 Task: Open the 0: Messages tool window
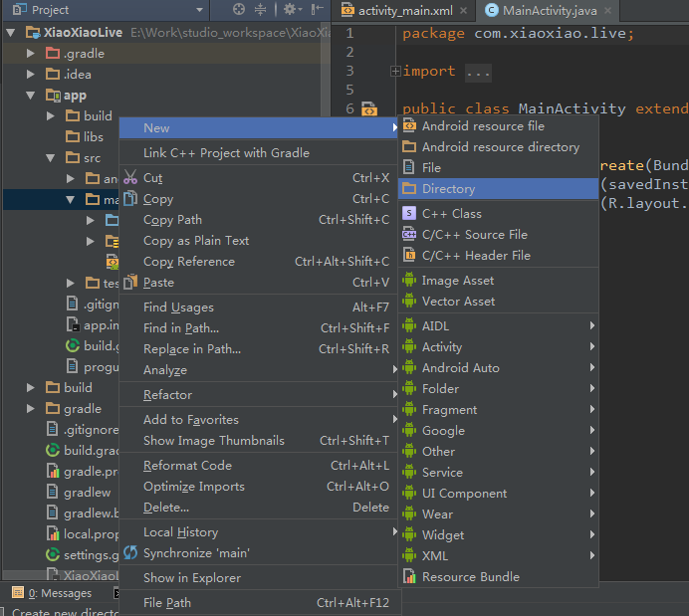[x=52, y=593]
